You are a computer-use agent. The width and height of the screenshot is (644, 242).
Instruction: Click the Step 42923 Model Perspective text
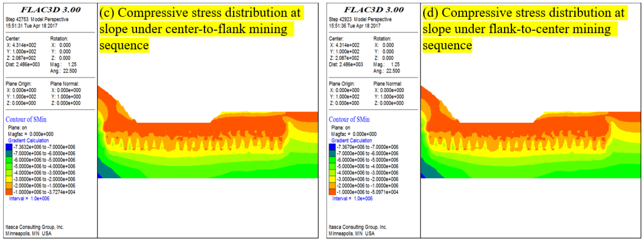[360, 19]
